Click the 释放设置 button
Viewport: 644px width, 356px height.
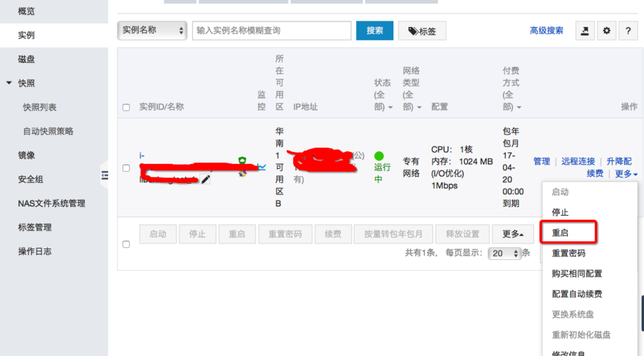point(462,234)
